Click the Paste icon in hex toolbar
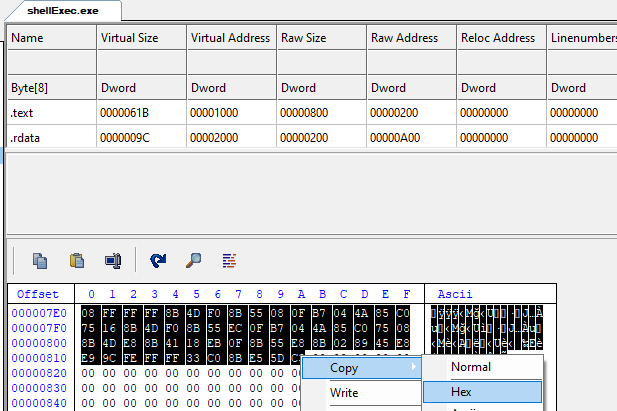The height and width of the screenshot is (411, 617). pyautogui.click(x=77, y=261)
